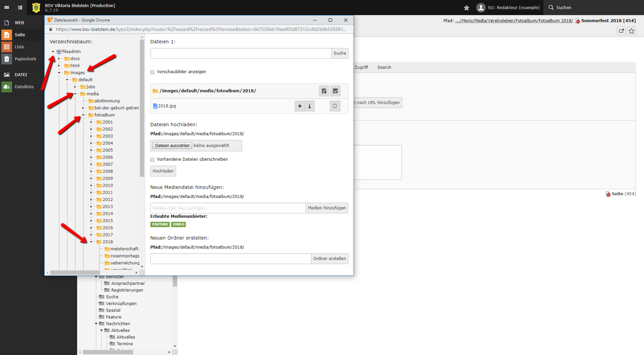Select the Liste module
Screen dimensions: 644x355
tap(19, 47)
